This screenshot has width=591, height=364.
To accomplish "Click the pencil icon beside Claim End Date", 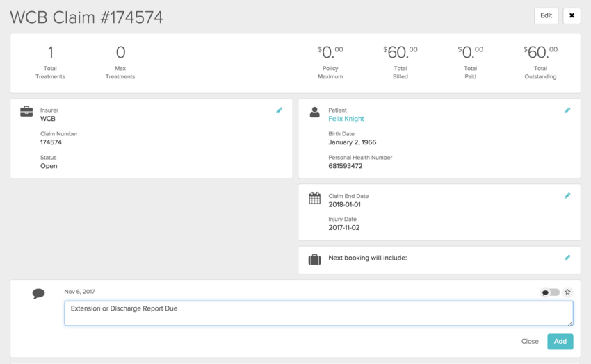I will [567, 196].
